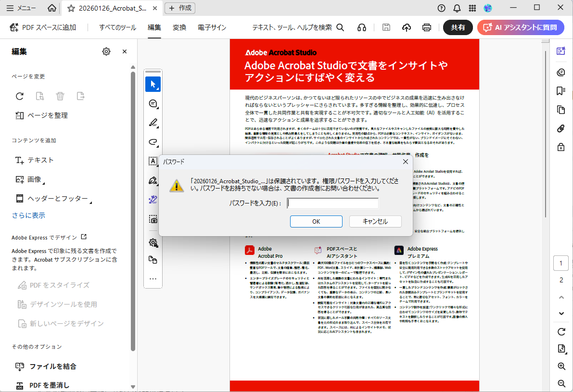The height and width of the screenshot is (392, 573).
Task: Click the zoom out magnifier icon
Action: click(561, 383)
